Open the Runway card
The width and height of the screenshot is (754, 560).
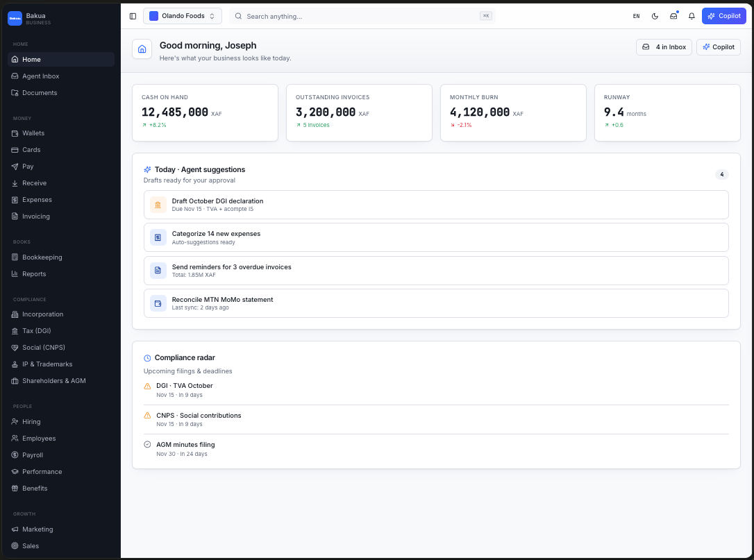667,113
